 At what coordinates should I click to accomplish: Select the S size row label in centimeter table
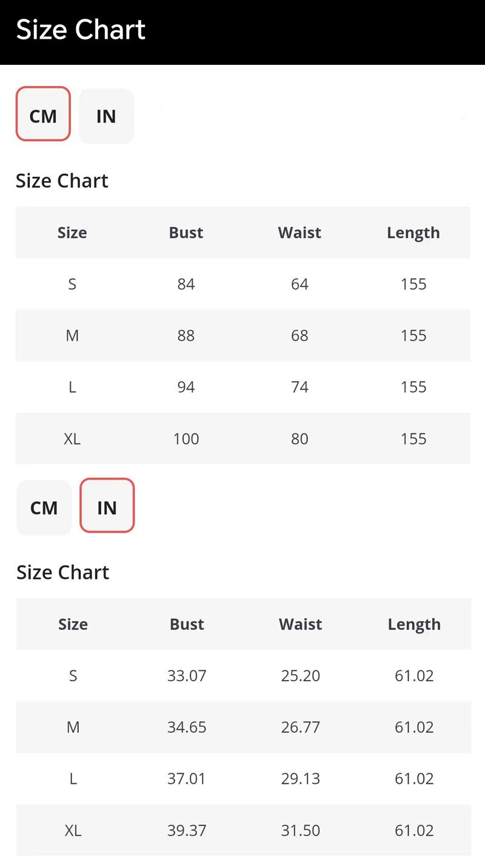coord(72,284)
